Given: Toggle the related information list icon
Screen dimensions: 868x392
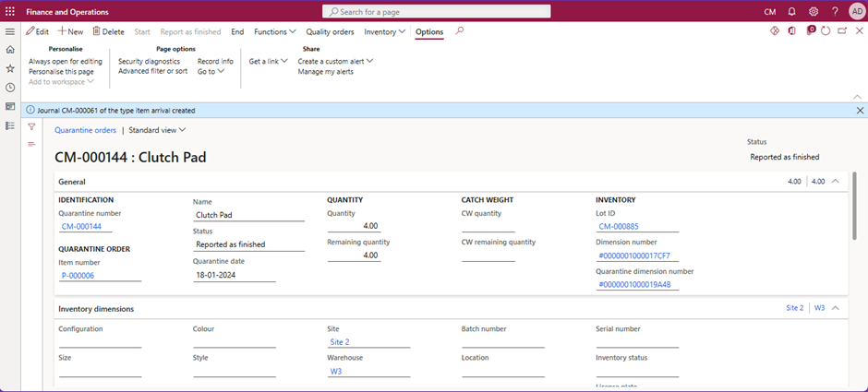Looking at the screenshot, I should tap(31, 144).
